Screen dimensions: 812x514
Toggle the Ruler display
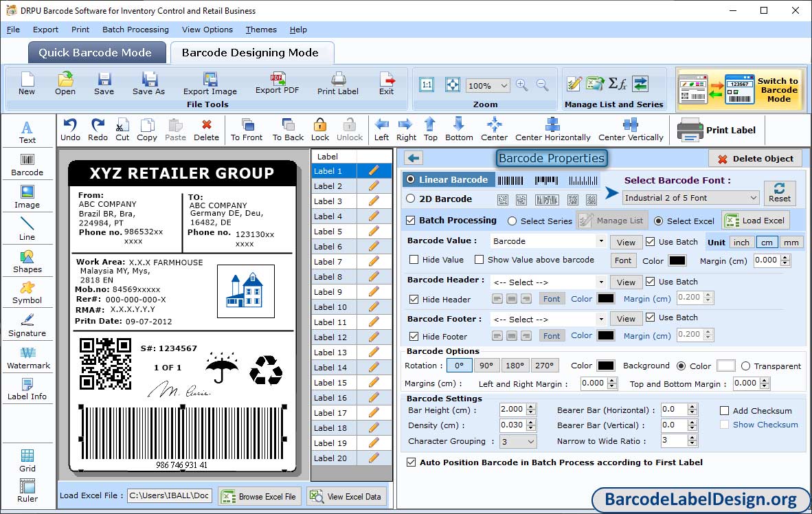click(x=27, y=491)
